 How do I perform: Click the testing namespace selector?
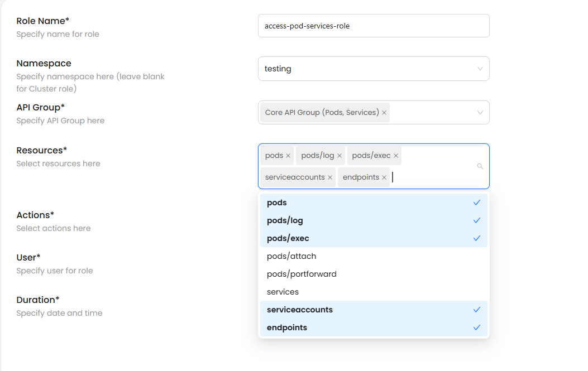click(374, 69)
